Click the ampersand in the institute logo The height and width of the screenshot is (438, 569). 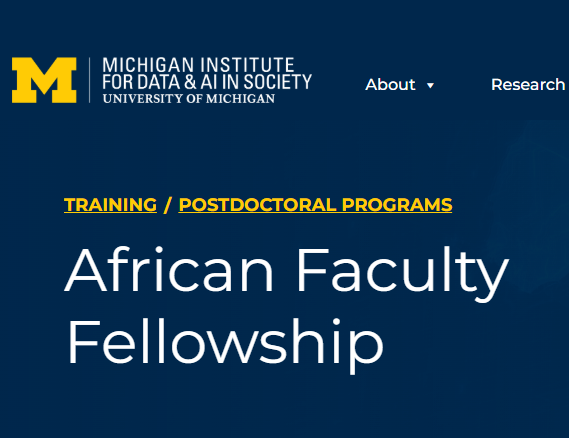(x=190, y=82)
